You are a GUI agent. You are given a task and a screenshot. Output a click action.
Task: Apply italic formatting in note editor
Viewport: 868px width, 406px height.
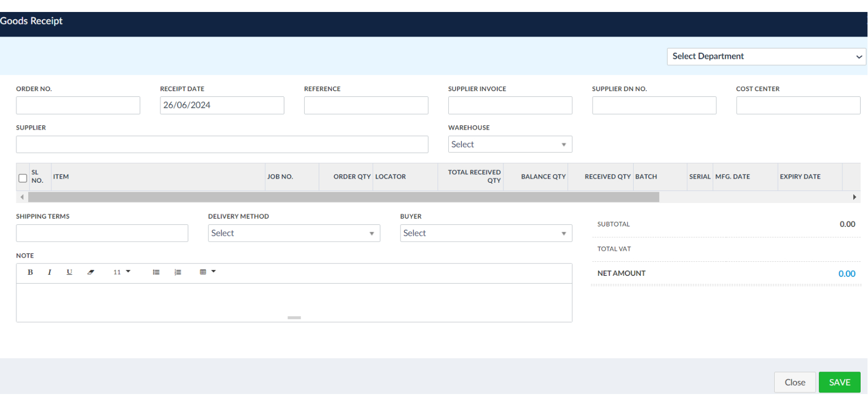49,272
